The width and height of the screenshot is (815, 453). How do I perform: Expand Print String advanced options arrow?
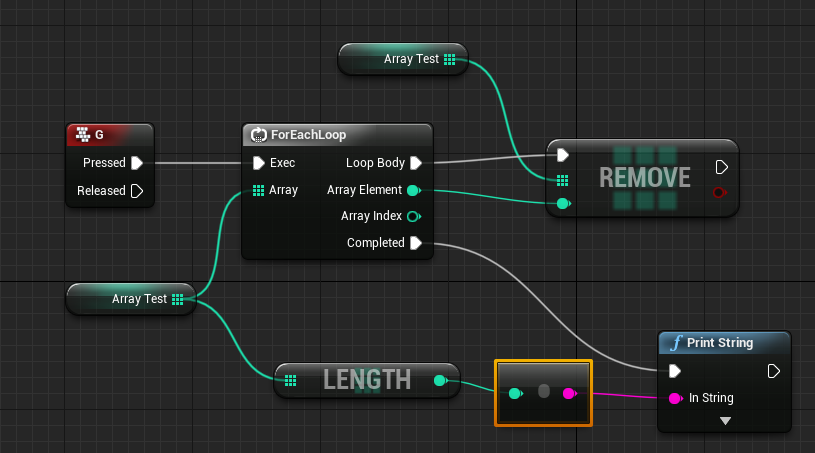point(726,421)
